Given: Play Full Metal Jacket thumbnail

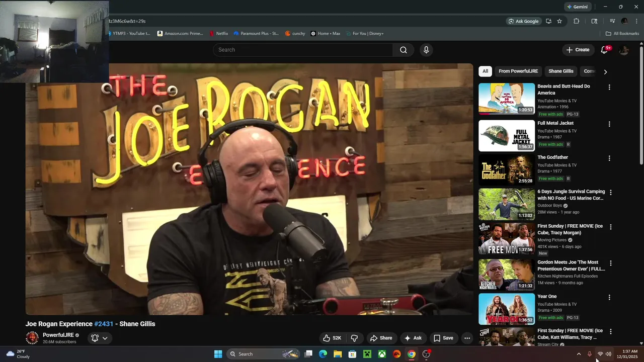Looking at the screenshot, I should tap(507, 136).
